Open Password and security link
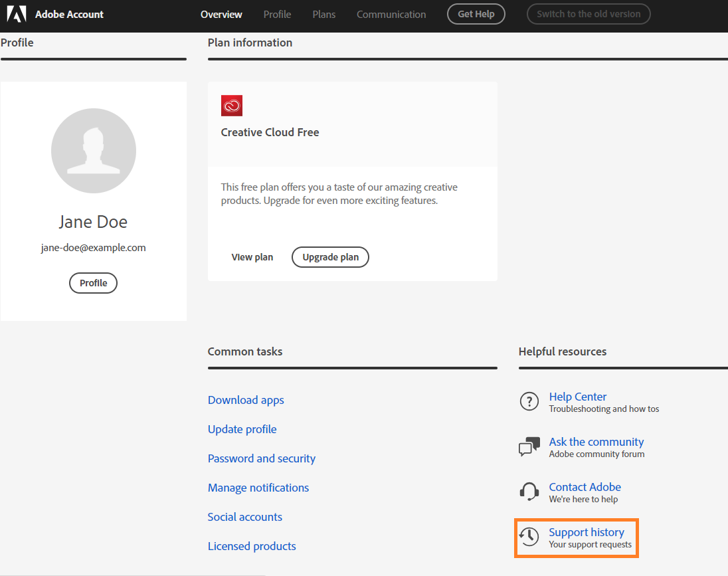Image resolution: width=728 pixels, height=576 pixels. [x=262, y=458]
